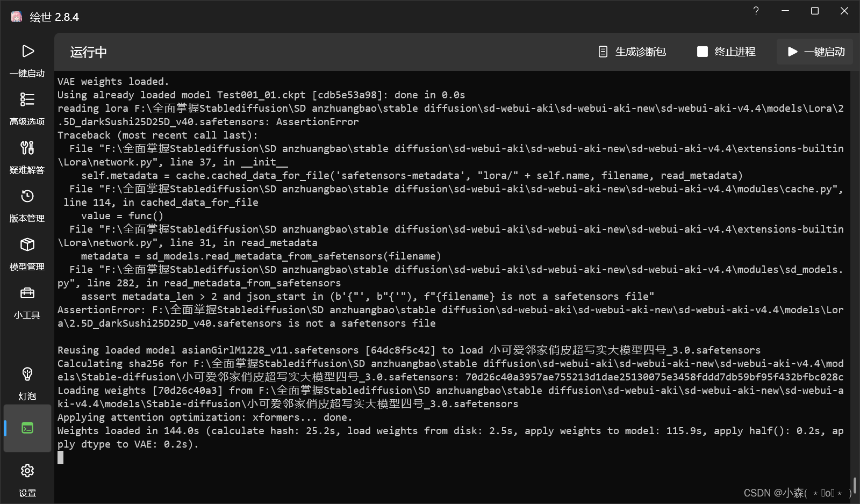Click 'metadata = sd_models.read_metadata_from_safetensors' line
This screenshot has width=860, height=504.
261,256
